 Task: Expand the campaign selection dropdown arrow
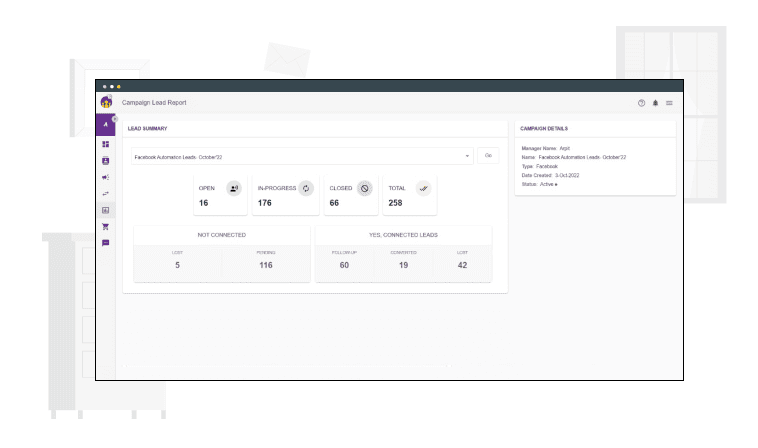tap(468, 156)
